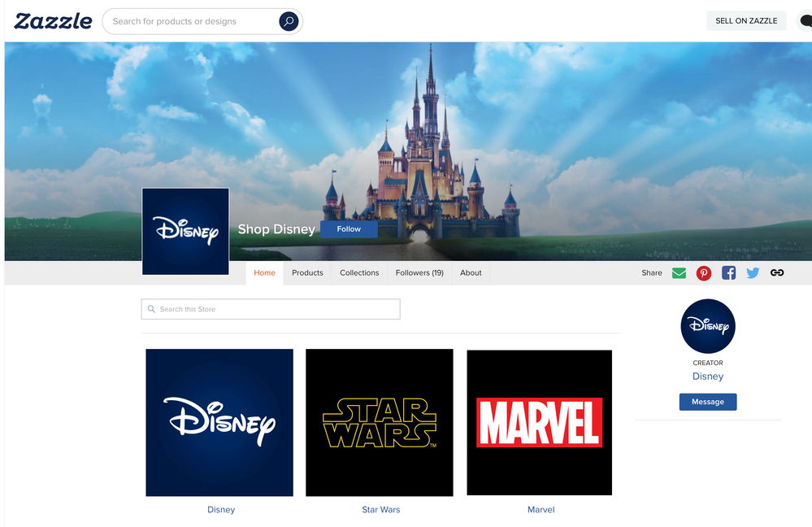Click the magnifier icon in store search
The image size is (812, 527).
coord(151,309)
